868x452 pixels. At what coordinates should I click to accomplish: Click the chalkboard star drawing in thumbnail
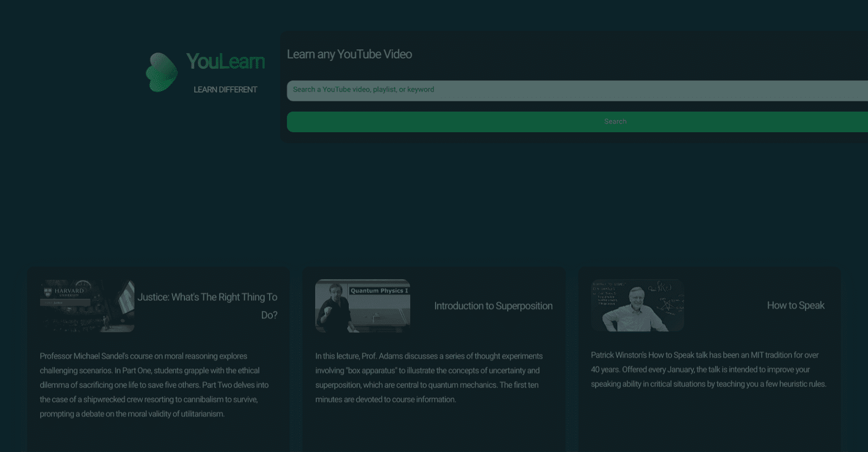[667, 305]
